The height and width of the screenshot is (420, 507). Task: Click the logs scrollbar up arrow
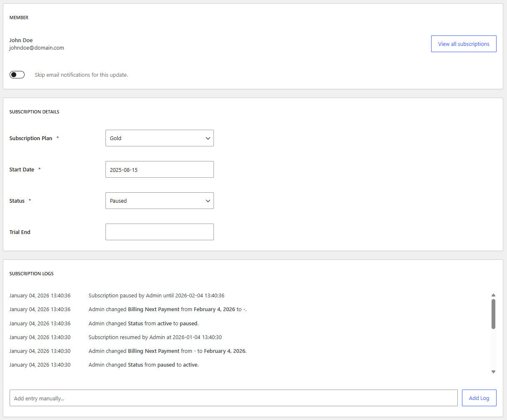[x=493, y=295]
